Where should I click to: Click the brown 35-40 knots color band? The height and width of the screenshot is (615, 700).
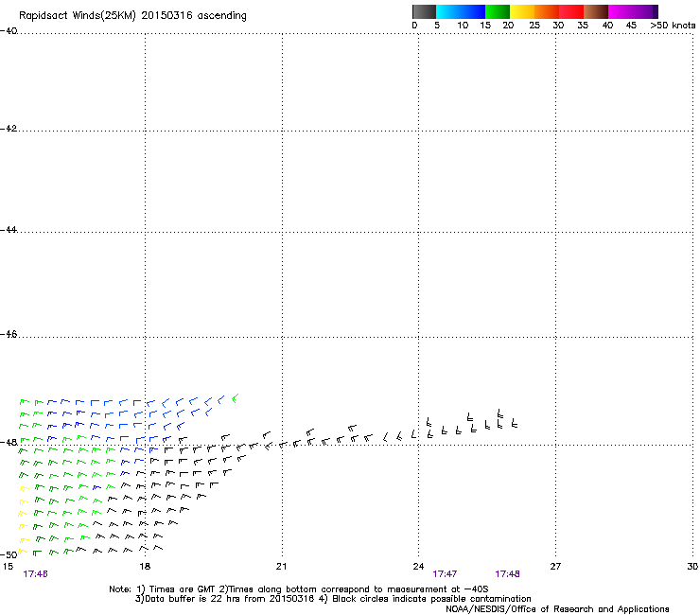pyautogui.click(x=596, y=11)
